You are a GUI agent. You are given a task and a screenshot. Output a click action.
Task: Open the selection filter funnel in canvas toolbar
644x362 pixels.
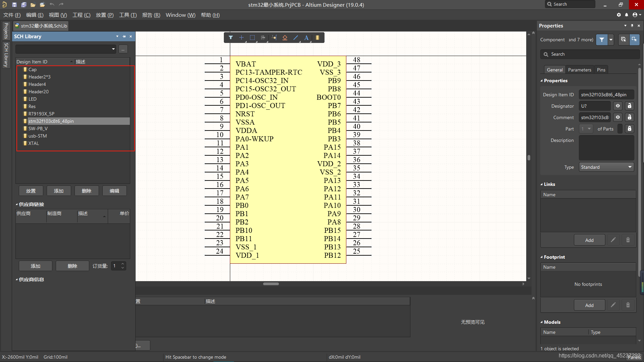[231, 38]
